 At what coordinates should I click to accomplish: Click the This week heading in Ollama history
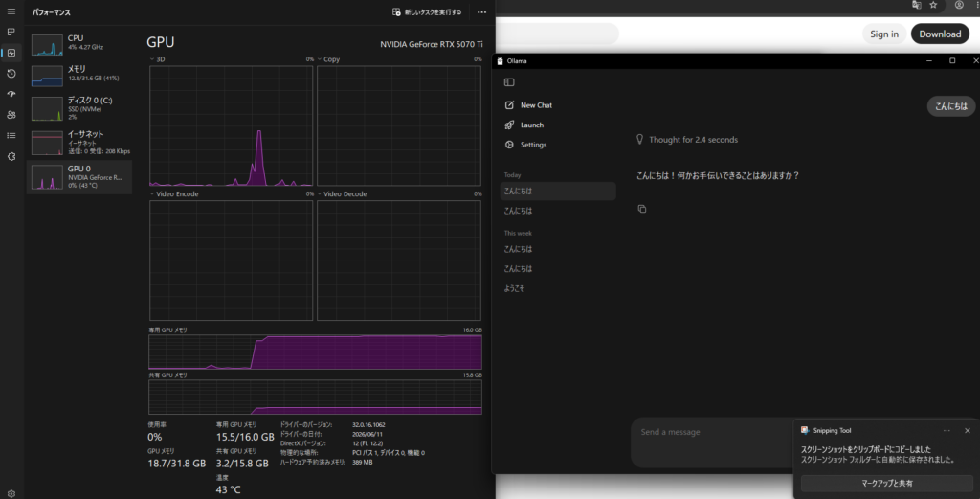(x=518, y=234)
